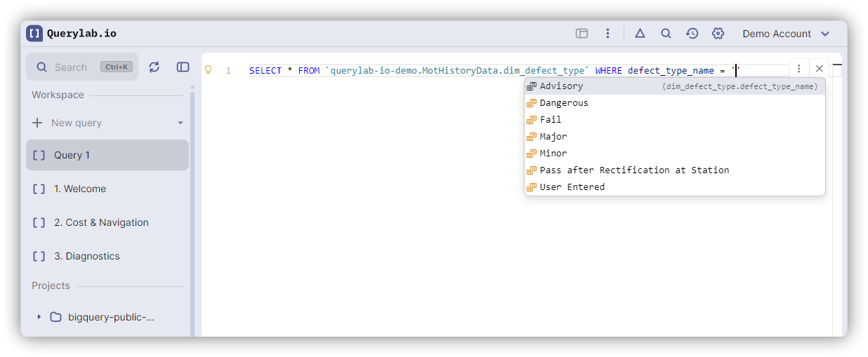The image size is (868, 357).
Task: Click the New query button
Action: pyautogui.click(x=76, y=123)
